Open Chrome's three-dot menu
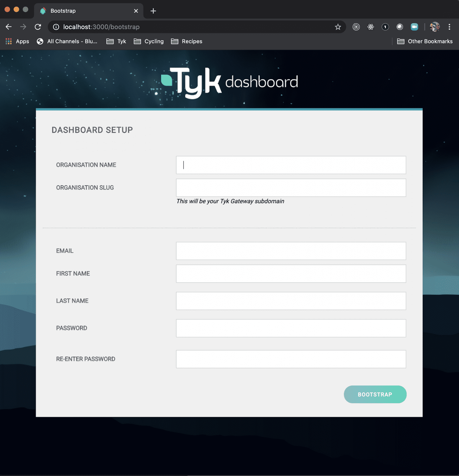The image size is (459, 476). pyautogui.click(x=449, y=27)
